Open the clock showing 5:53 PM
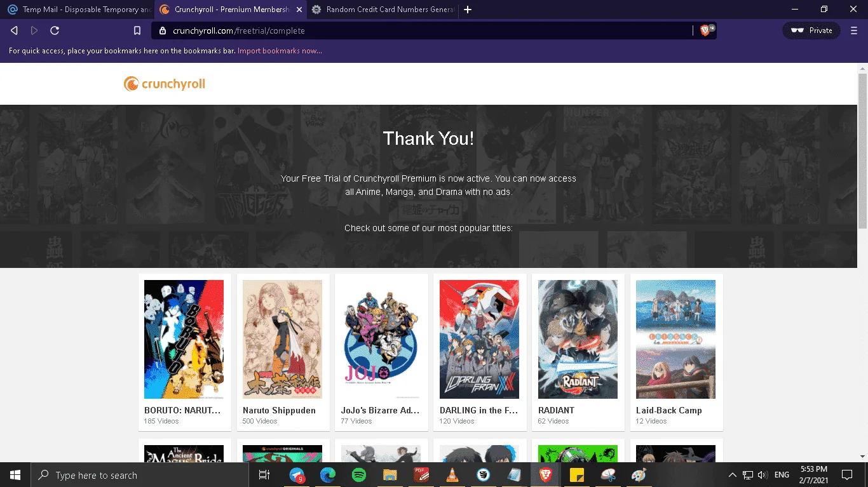 coord(813,475)
